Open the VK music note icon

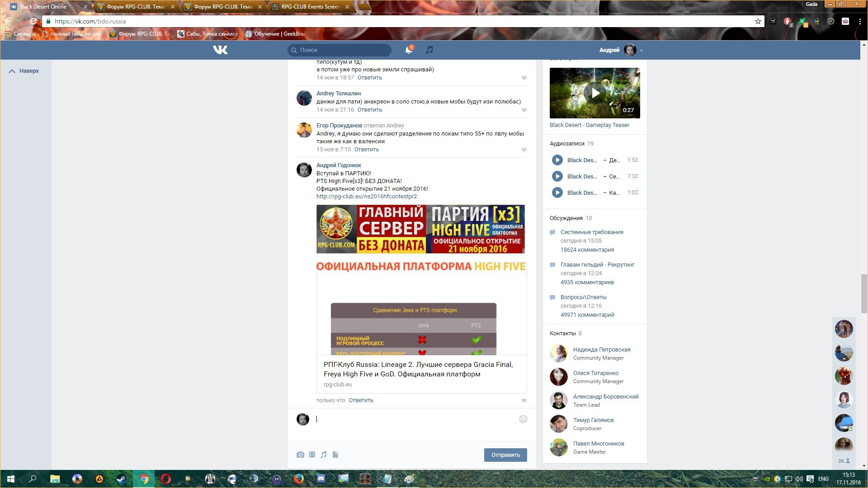429,50
